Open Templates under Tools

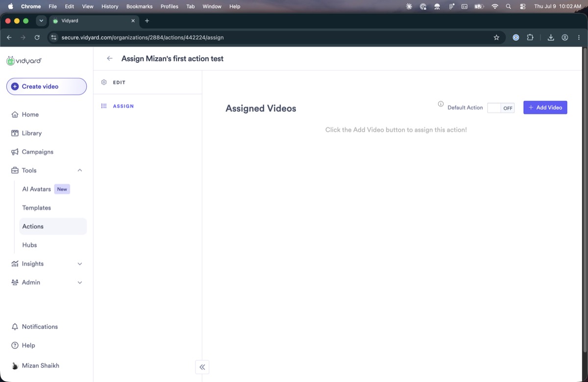point(53,207)
